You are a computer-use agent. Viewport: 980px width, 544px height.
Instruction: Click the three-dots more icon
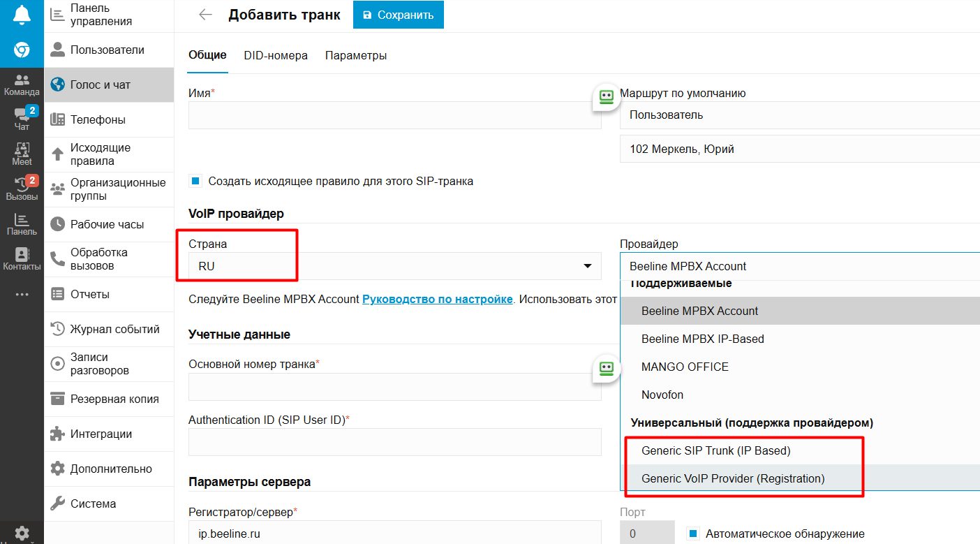click(22, 295)
